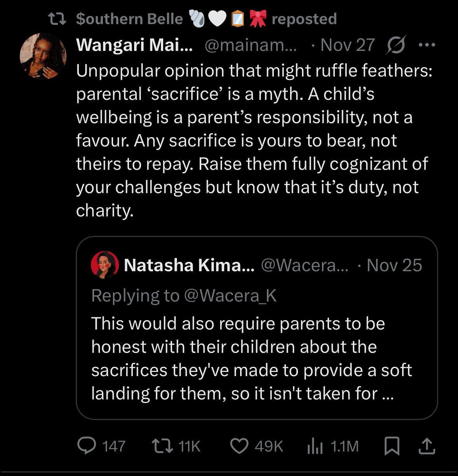
Task: Tap the repost arrows icon below tweet
Action: 162,446
